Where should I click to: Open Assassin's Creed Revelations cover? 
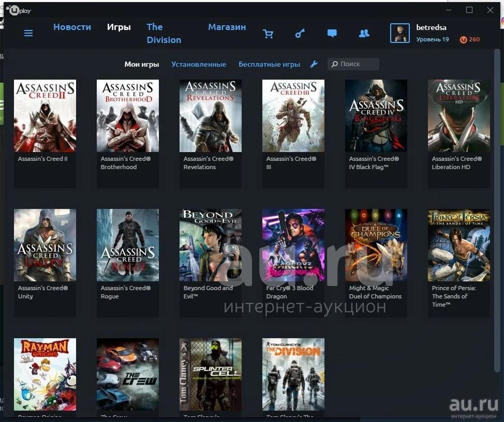[211, 116]
